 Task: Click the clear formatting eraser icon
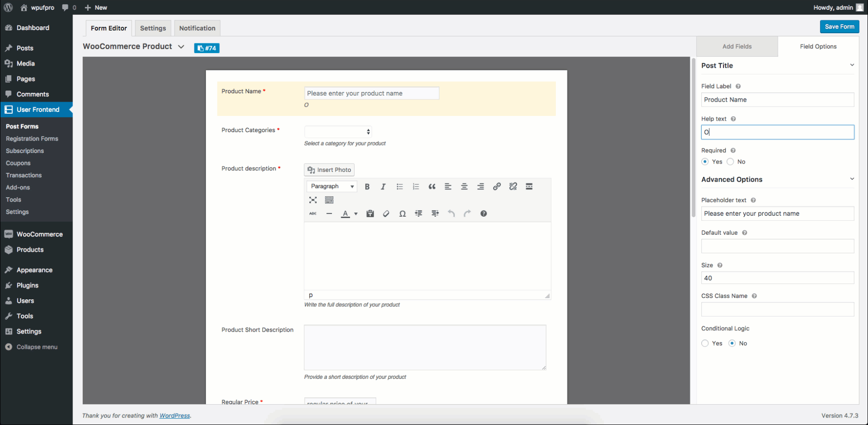point(386,213)
